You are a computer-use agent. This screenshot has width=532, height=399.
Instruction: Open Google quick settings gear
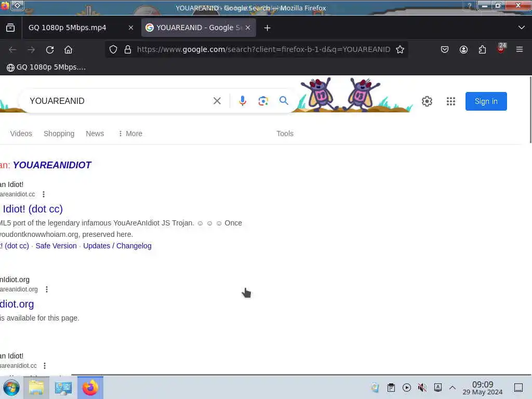[x=427, y=101]
